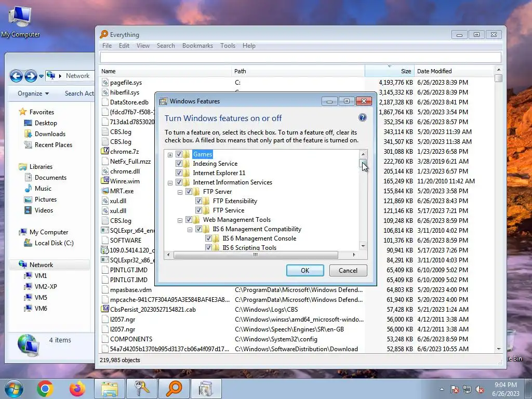Click OK in Windows Features
This screenshot has width=532, height=399.
(x=305, y=270)
